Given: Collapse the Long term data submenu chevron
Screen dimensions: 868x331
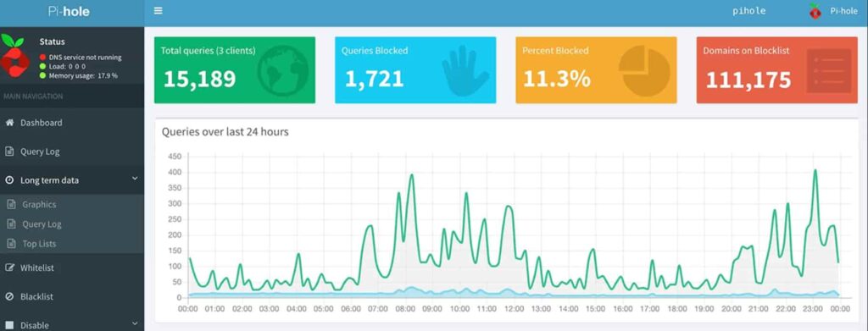Looking at the screenshot, I should point(135,179).
